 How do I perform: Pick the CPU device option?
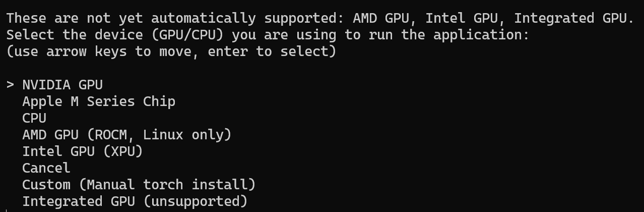[34, 118]
